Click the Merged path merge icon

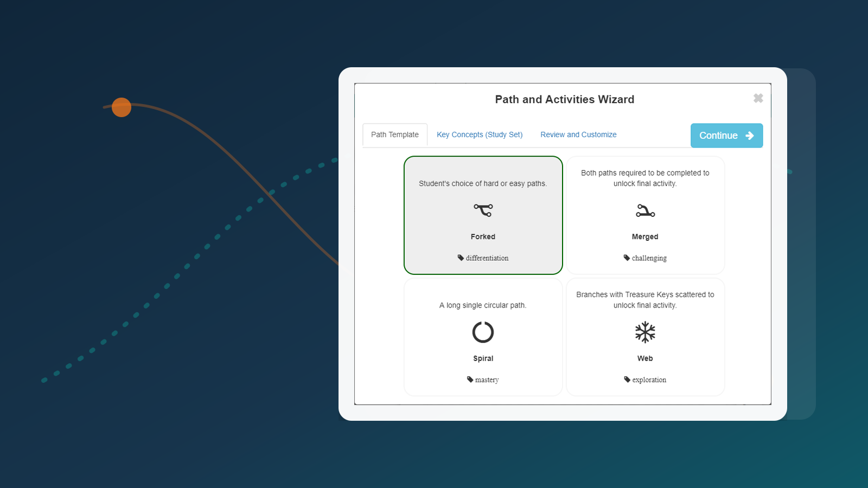tap(645, 211)
